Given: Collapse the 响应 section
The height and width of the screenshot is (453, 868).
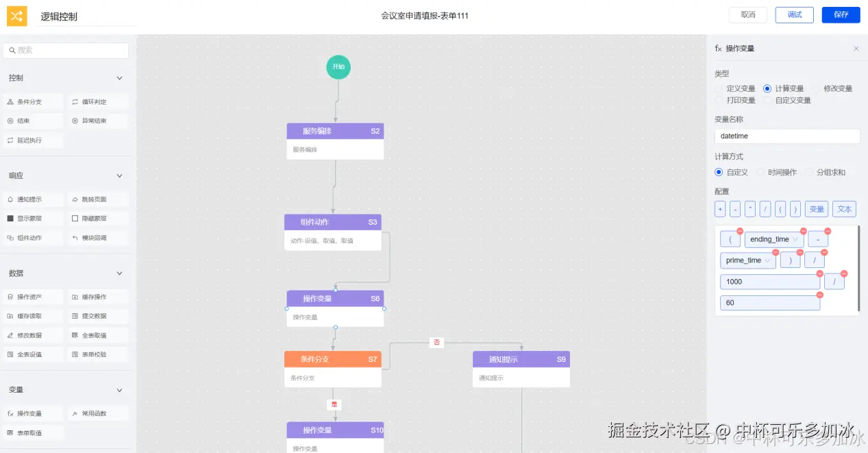Looking at the screenshot, I should coord(119,176).
